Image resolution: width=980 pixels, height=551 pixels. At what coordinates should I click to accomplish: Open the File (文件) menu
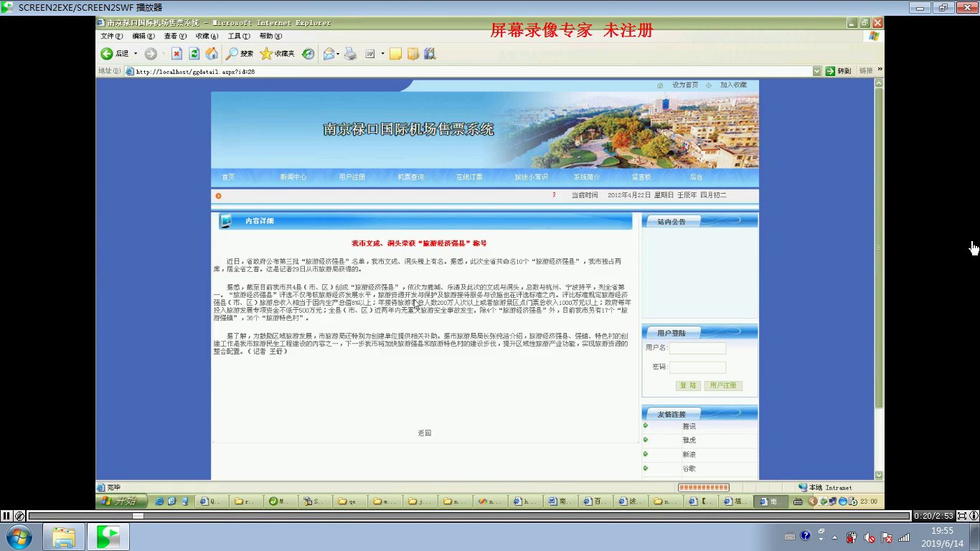[111, 36]
